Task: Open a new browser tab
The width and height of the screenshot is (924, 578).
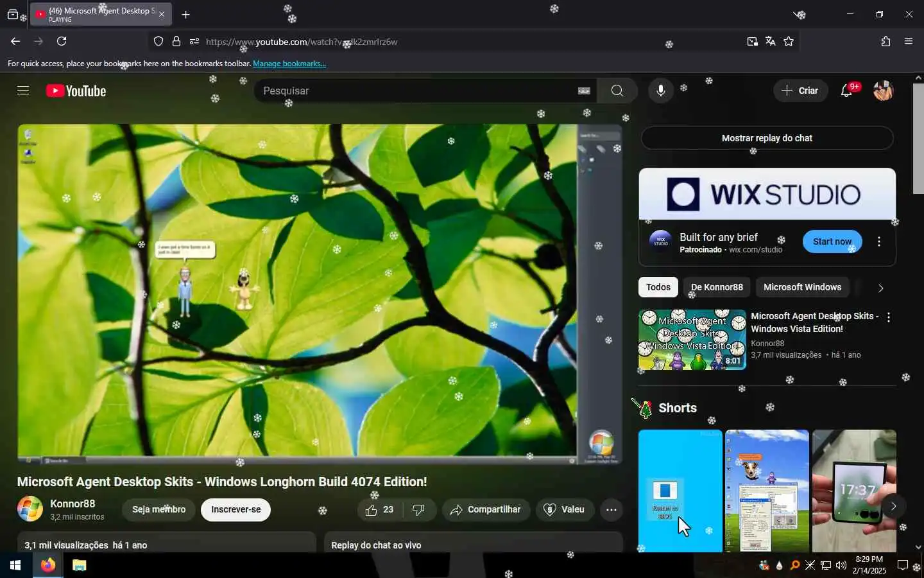Action: (185, 14)
